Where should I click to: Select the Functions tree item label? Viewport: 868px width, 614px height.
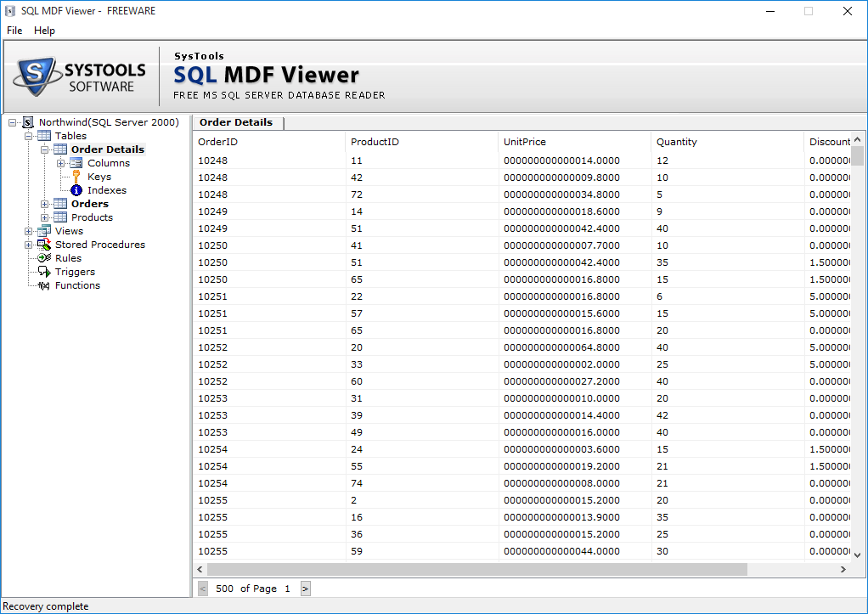coord(77,285)
